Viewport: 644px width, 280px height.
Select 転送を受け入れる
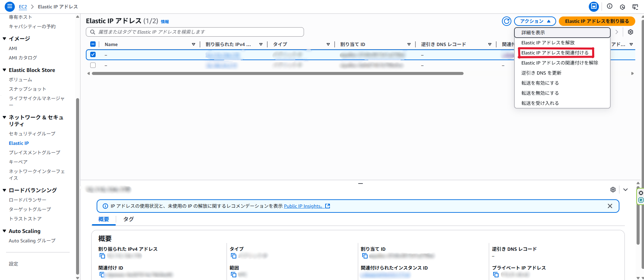(562, 103)
